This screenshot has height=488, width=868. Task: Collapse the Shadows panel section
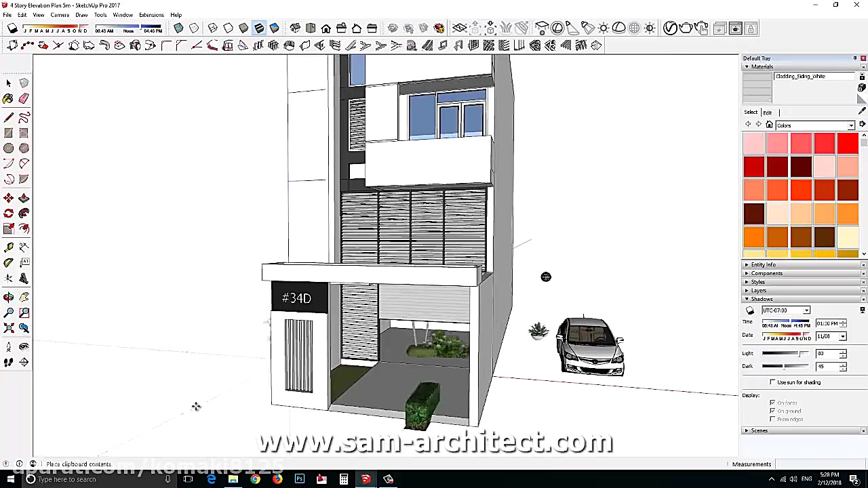(747, 299)
